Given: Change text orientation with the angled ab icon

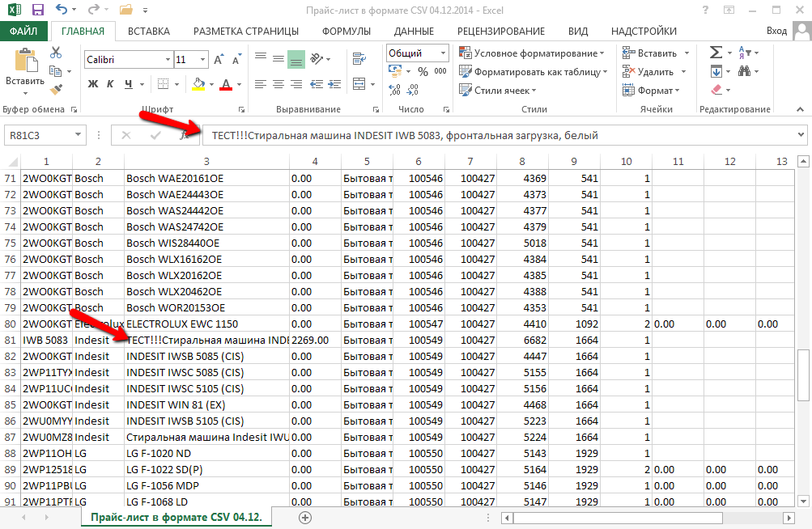Looking at the screenshot, I should (317, 58).
